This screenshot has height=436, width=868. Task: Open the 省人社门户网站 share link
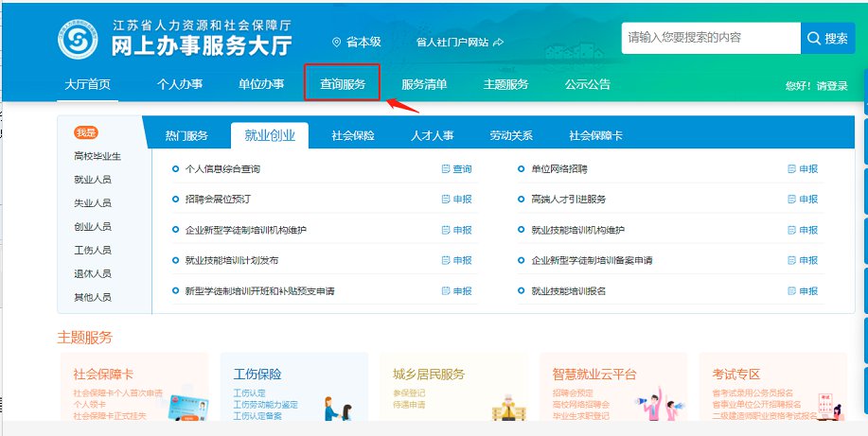[x=498, y=43]
